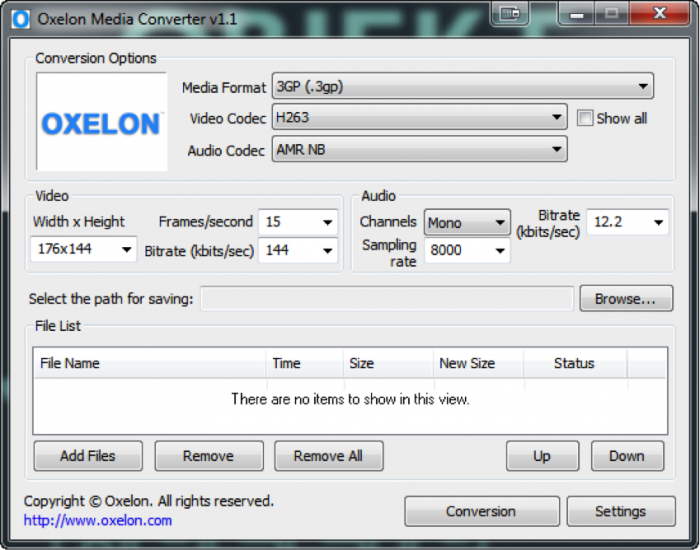Enable the Show all checkbox

pyautogui.click(x=585, y=118)
